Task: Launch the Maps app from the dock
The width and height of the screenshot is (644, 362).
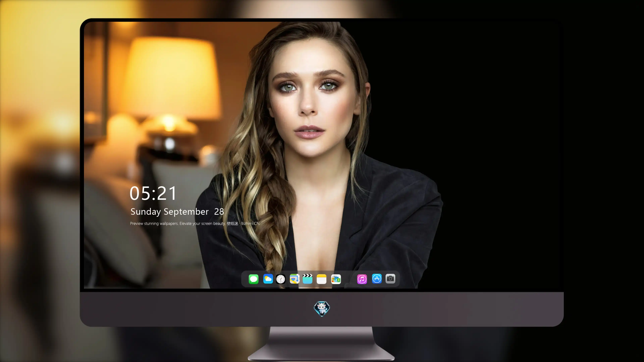Action: click(294, 279)
